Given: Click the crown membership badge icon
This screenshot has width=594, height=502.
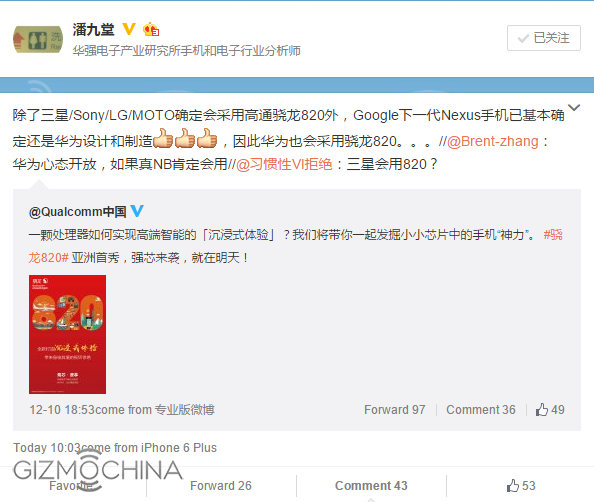Looking at the screenshot, I should click(x=151, y=30).
